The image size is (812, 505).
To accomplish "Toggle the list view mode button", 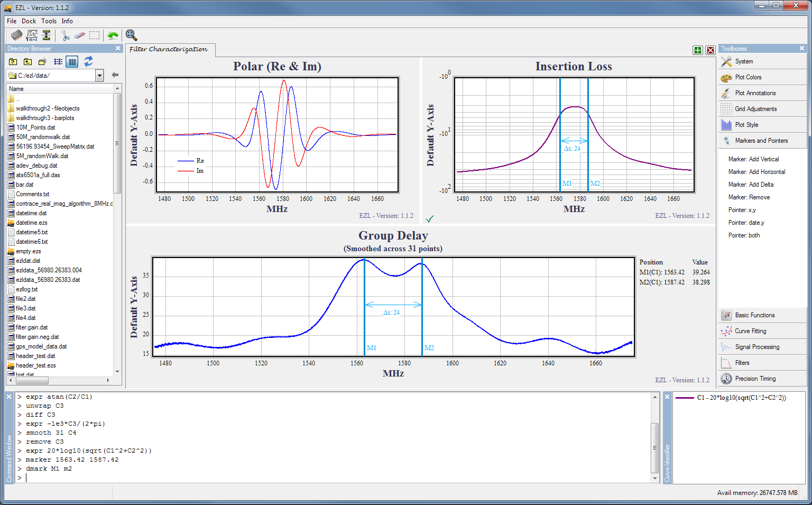I will point(58,62).
